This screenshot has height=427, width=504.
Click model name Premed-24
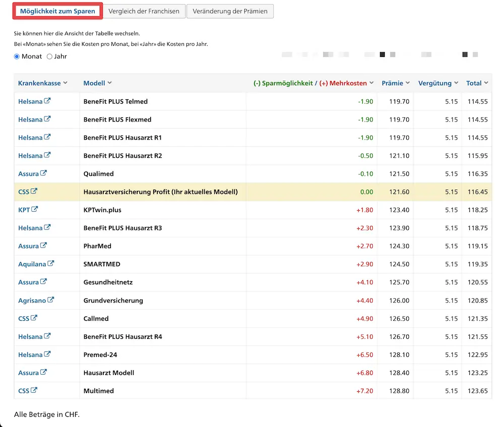100,354
